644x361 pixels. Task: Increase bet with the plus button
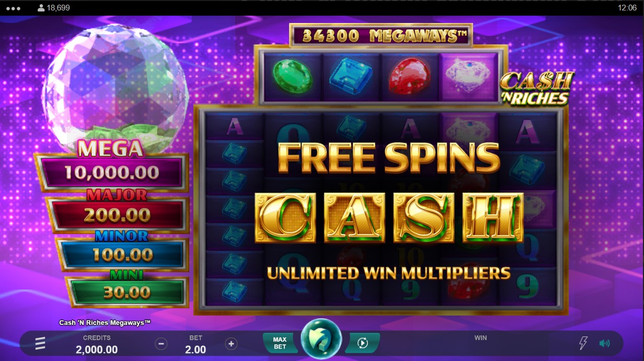click(231, 344)
